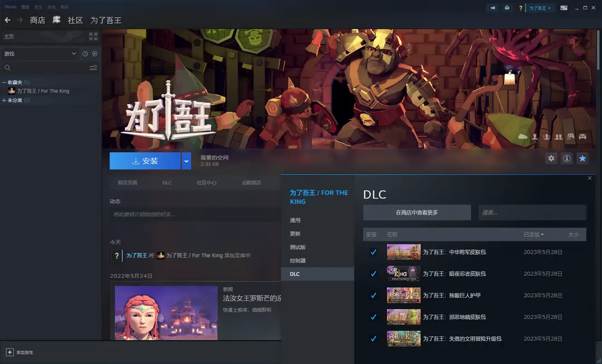Open the 中华将军皮肤包 DLC thumbnail
This screenshot has height=364, width=602.
[x=404, y=253]
